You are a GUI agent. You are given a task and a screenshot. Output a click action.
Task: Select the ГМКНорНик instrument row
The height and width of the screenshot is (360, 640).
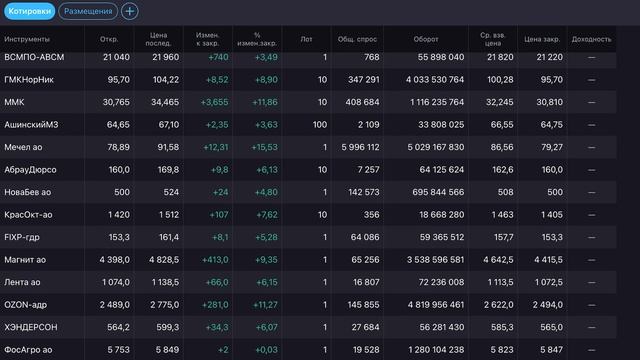click(x=308, y=80)
